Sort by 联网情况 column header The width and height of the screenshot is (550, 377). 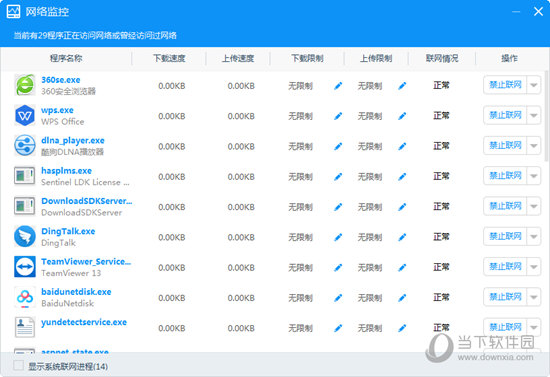(442, 58)
